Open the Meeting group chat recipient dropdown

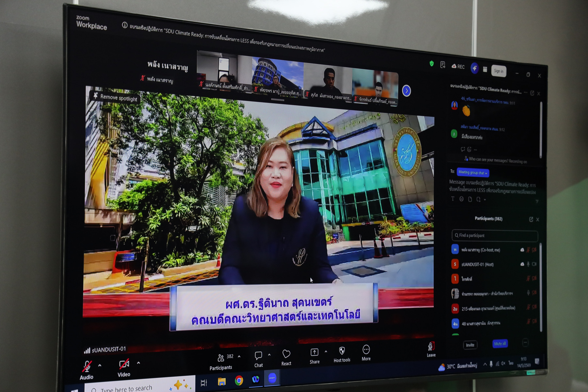click(x=473, y=172)
